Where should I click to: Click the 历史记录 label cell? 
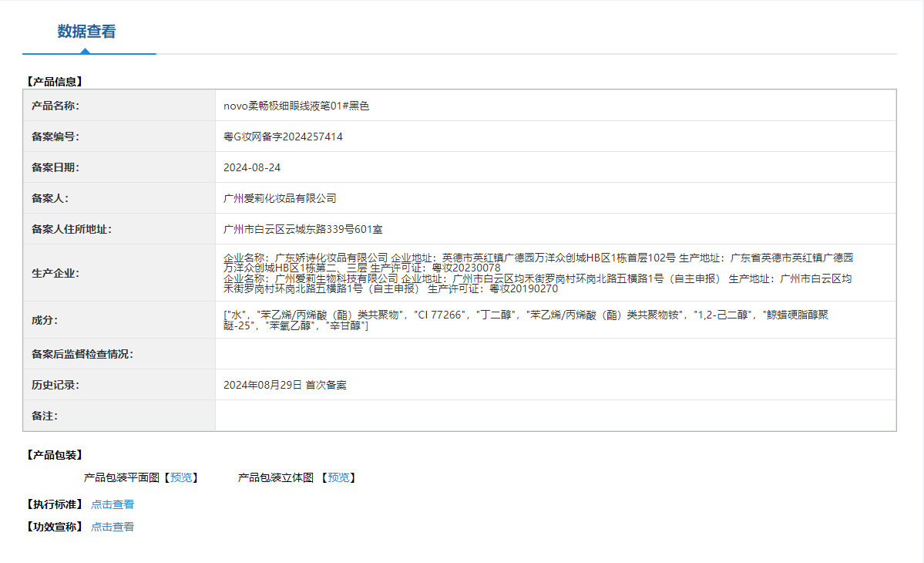[119, 385]
